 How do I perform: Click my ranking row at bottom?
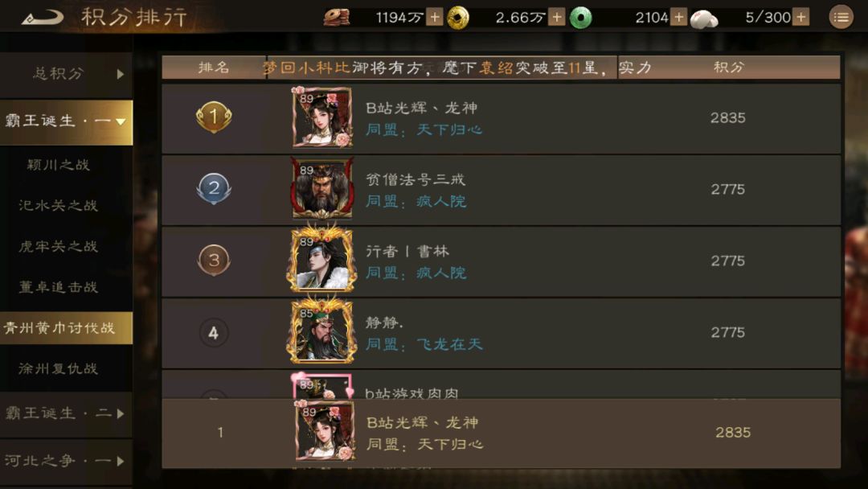[x=501, y=433]
